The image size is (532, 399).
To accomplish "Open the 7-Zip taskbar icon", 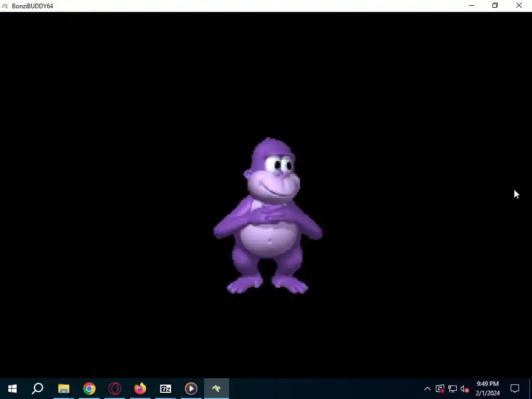I will 166,389.
